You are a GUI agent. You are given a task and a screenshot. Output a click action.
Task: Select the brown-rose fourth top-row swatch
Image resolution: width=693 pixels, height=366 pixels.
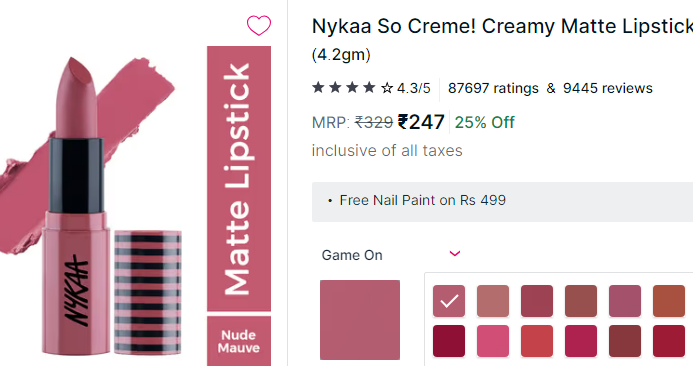pyautogui.click(x=581, y=301)
